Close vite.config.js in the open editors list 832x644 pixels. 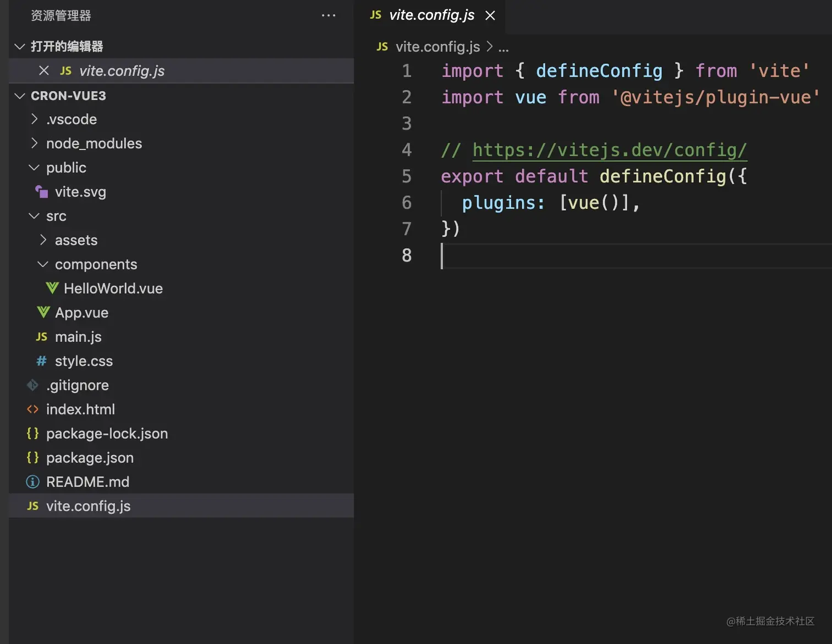click(44, 70)
